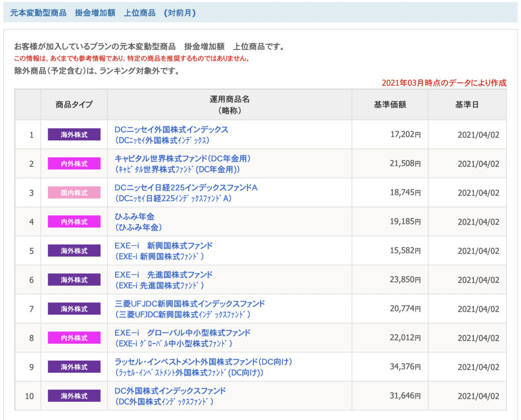The height and width of the screenshot is (420, 521).
Task: Select price 15,582円
Action: coord(405,250)
